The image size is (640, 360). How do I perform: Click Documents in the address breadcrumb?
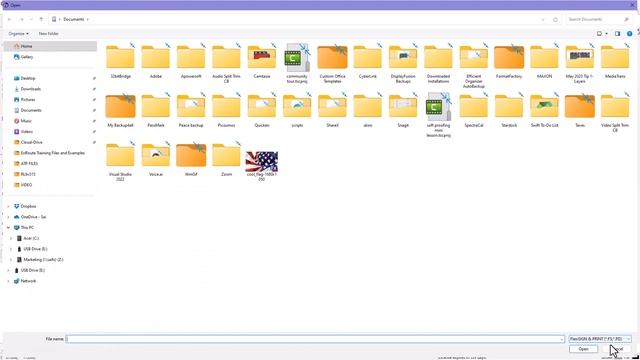73,19
